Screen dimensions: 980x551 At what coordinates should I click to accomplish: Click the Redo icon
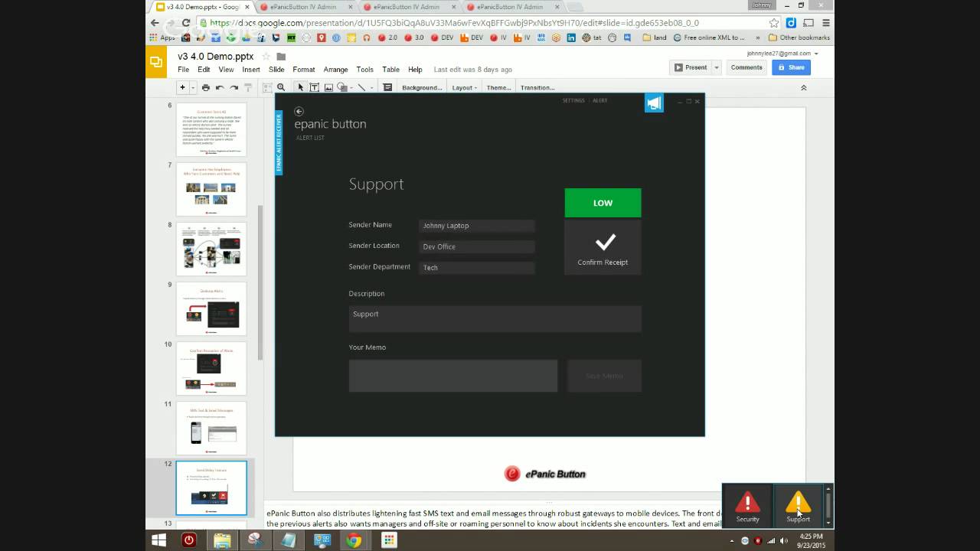pos(234,87)
